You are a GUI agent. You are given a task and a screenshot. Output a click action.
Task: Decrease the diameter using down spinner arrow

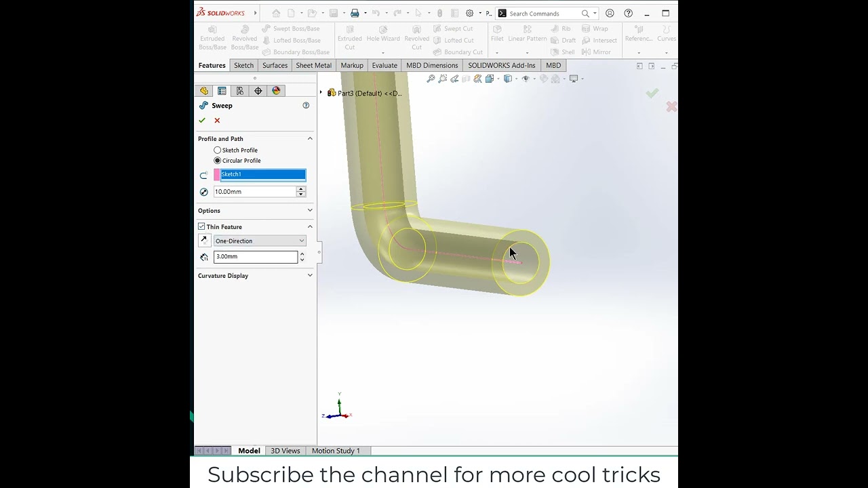301,195
